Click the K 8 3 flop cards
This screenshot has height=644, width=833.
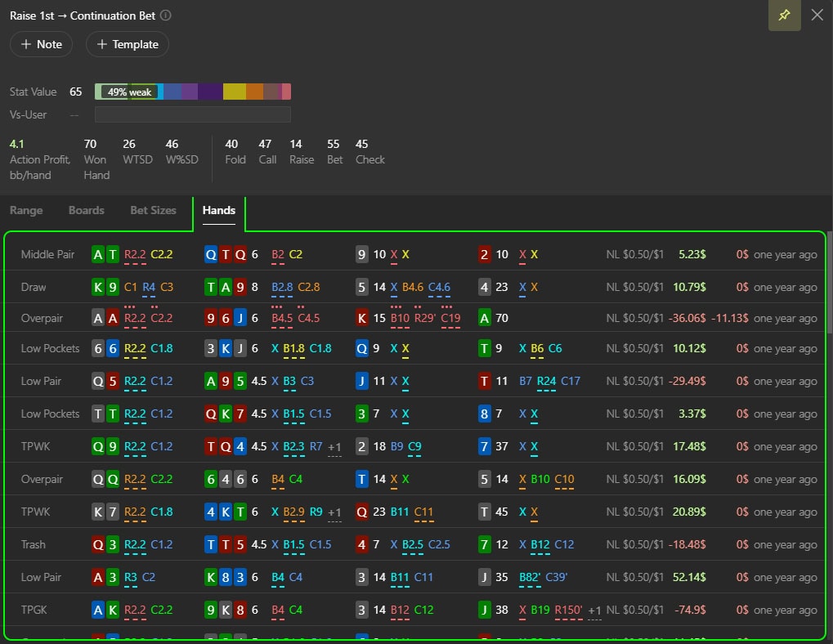[226, 577]
